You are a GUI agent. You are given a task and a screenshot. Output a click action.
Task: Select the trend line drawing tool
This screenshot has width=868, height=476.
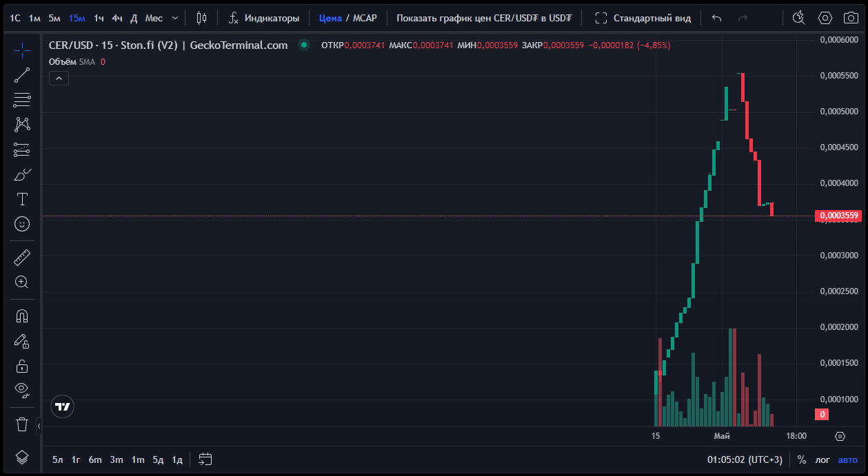(22, 75)
